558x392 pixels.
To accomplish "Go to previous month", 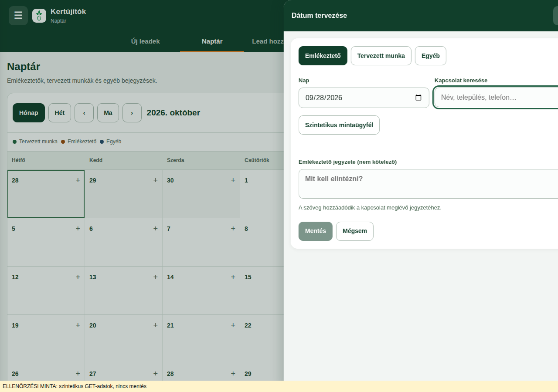I will click(x=84, y=113).
